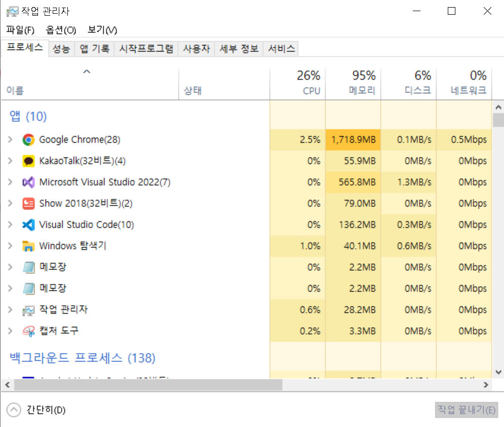
Task: Switch to the 앱 기록 tab
Action: point(95,49)
